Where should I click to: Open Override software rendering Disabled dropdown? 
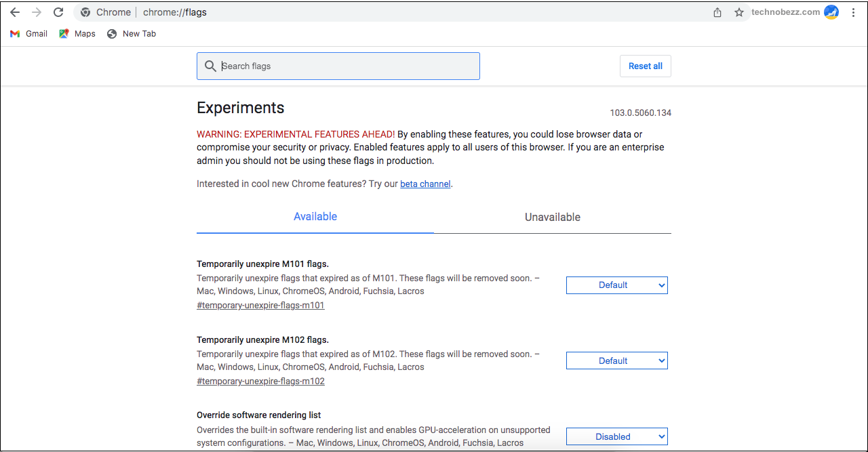(x=617, y=437)
